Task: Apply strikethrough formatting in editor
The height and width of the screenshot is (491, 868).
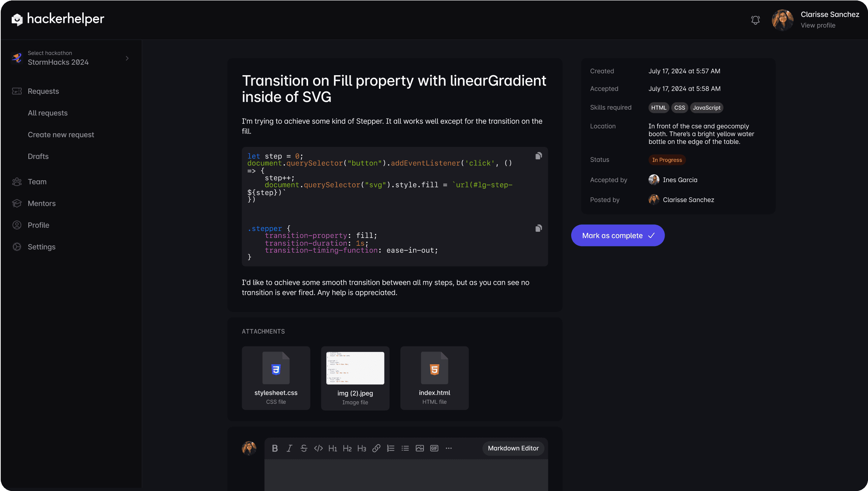Action: (304, 448)
